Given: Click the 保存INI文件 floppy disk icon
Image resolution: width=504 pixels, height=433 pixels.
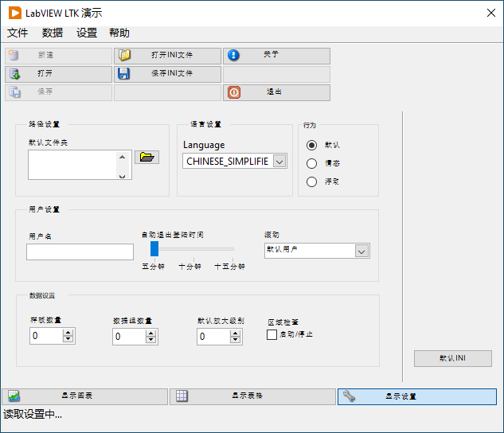Looking at the screenshot, I should (x=123, y=73).
